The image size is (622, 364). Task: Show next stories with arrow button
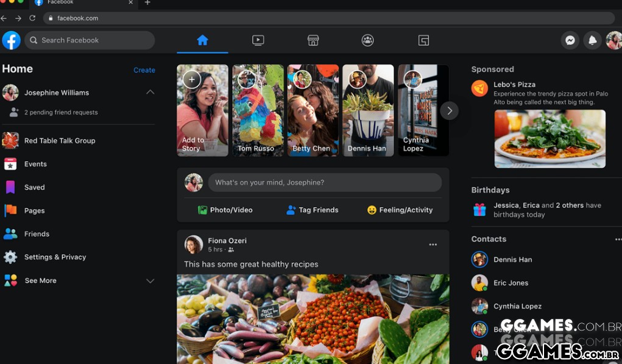(x=449, y=111)
